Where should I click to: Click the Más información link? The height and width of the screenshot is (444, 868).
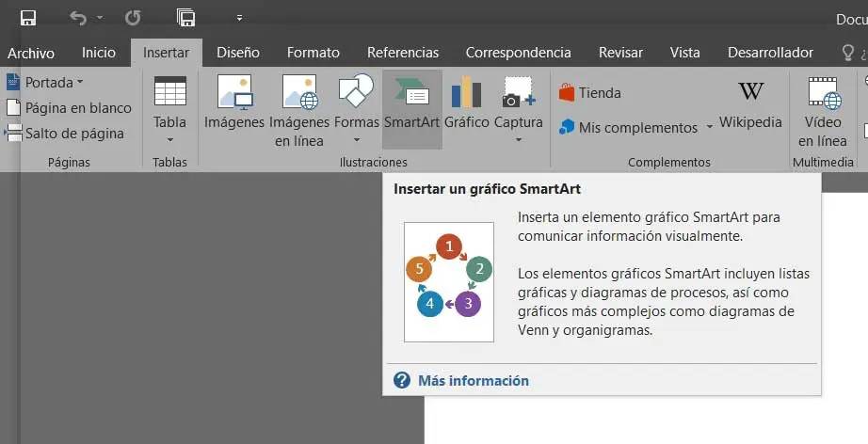point(474,380)
